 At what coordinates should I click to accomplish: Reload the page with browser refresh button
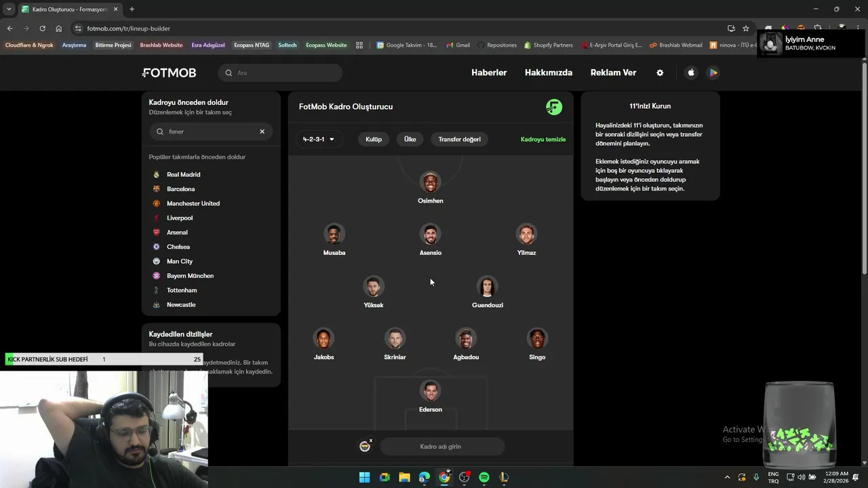tap(42, 28)
